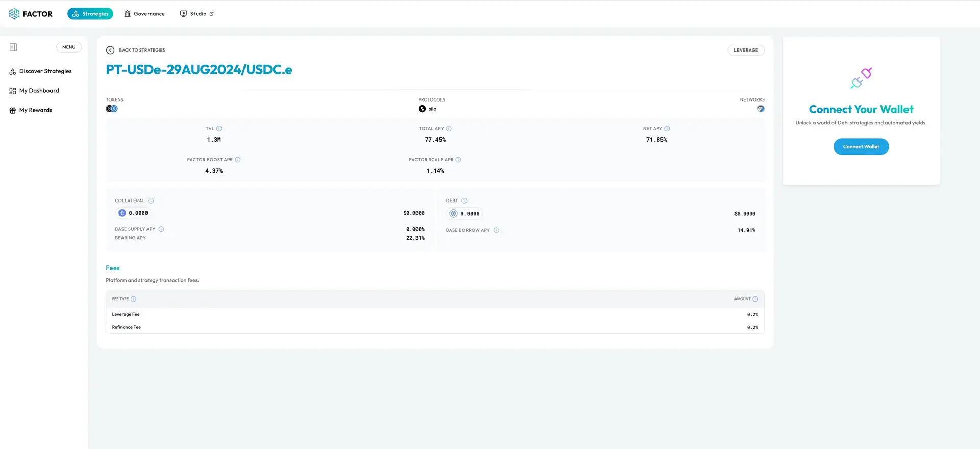Click Factor Scale APR info icon
Viewport: 980px width, 449px height.
click(458, 160)
